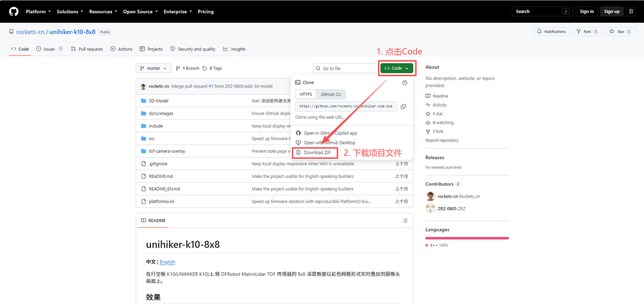Click the rockets-cn commit author avatar
Screen dimensions: 644x304
tap(143, 86)
